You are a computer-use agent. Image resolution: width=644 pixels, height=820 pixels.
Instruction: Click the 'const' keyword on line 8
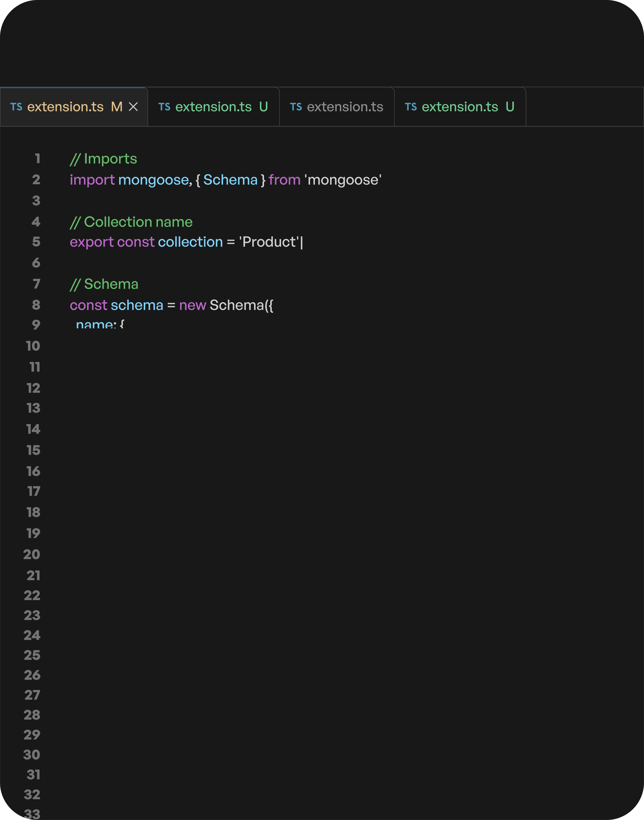coord(89,305)
